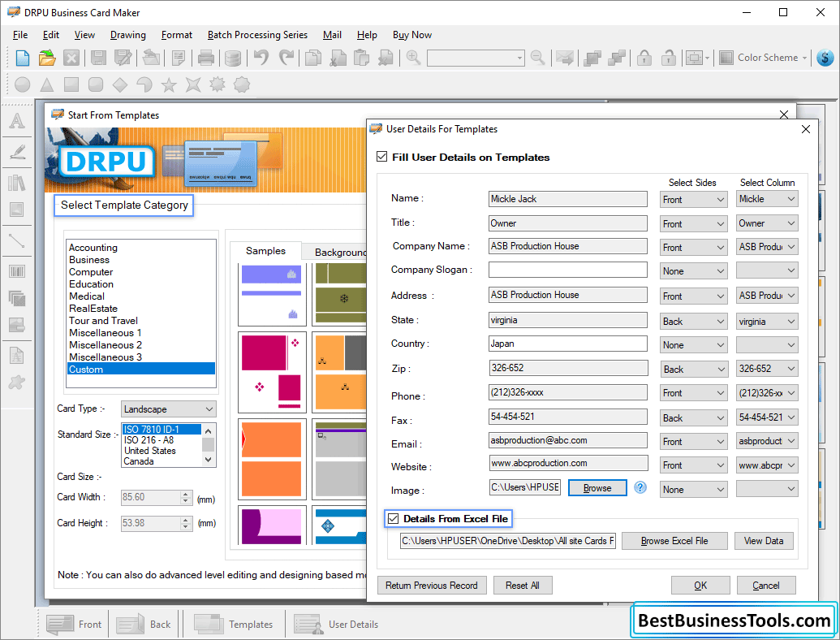Viewport: 840px width, 640px height.
Task: Click OK in User Details dialog
Action: point(700,586)
